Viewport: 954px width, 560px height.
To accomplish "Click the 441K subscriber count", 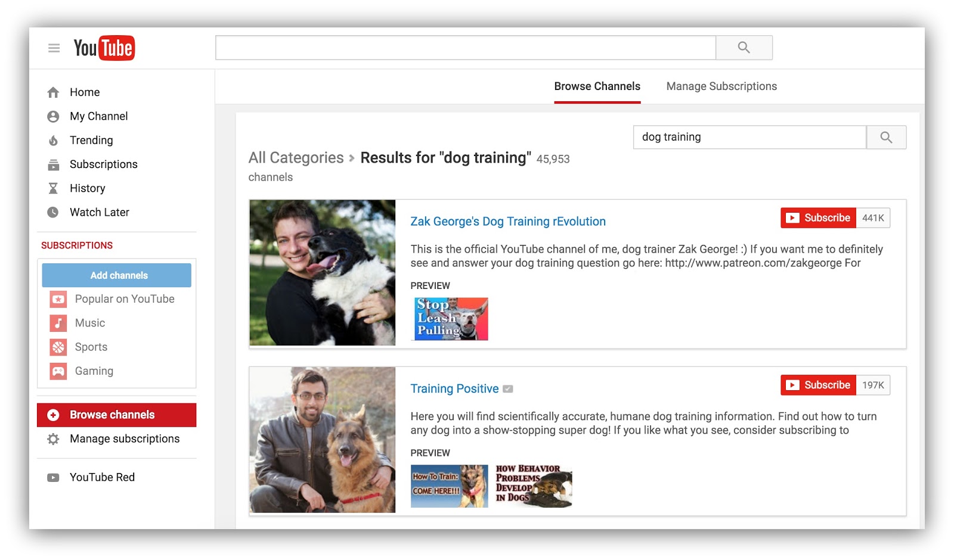I will click(874, 218).
